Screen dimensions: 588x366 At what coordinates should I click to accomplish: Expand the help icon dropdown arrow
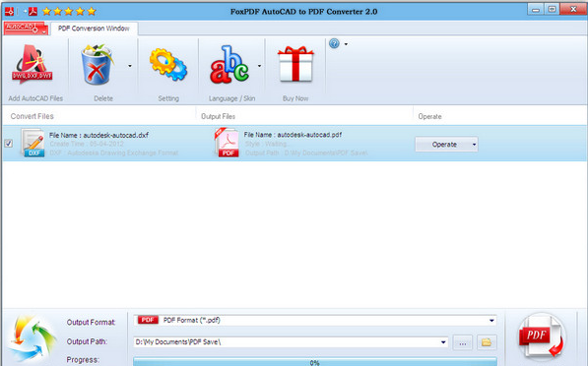[x=346, y=44]
